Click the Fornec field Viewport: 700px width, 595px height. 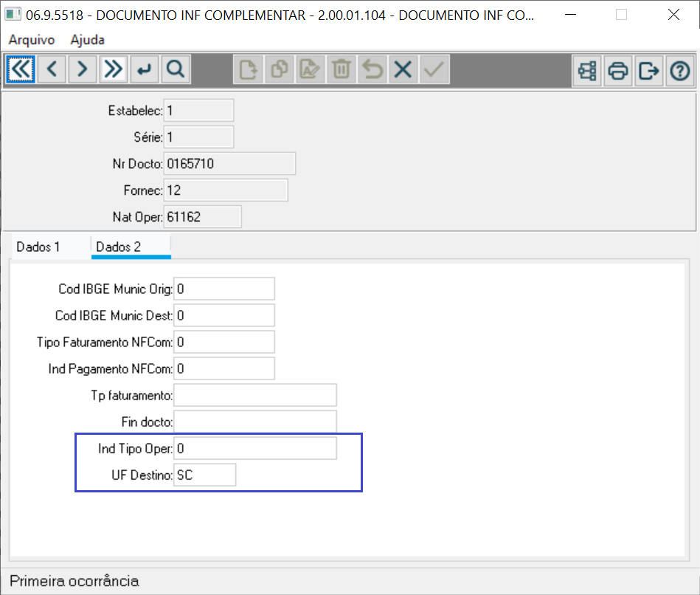(226, 190)
